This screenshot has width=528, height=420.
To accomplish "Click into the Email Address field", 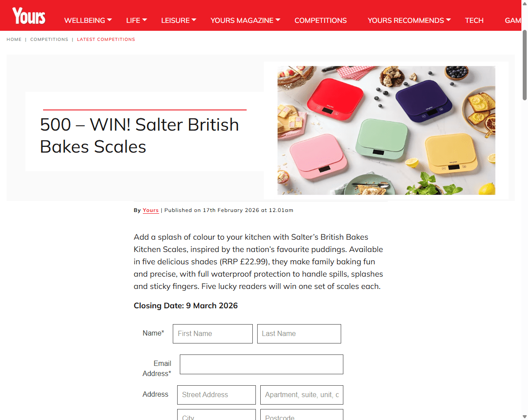I will click(x=262, y=365).
